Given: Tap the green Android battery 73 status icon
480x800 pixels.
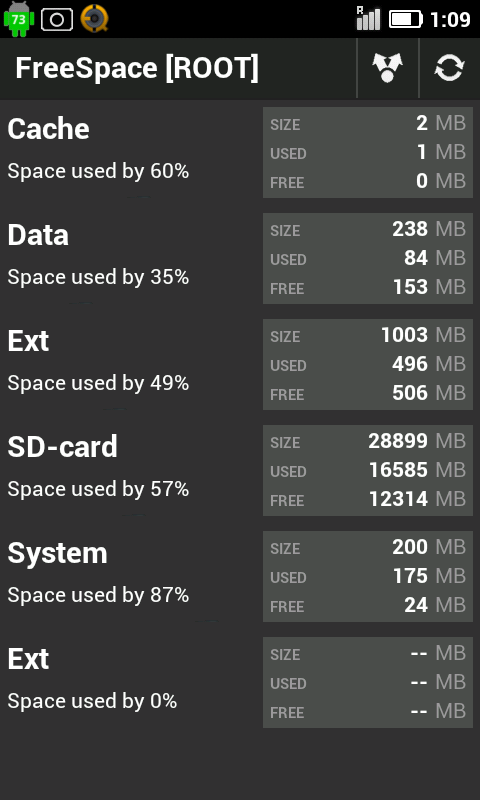Looking at the screenshot, I should (19, 19).
